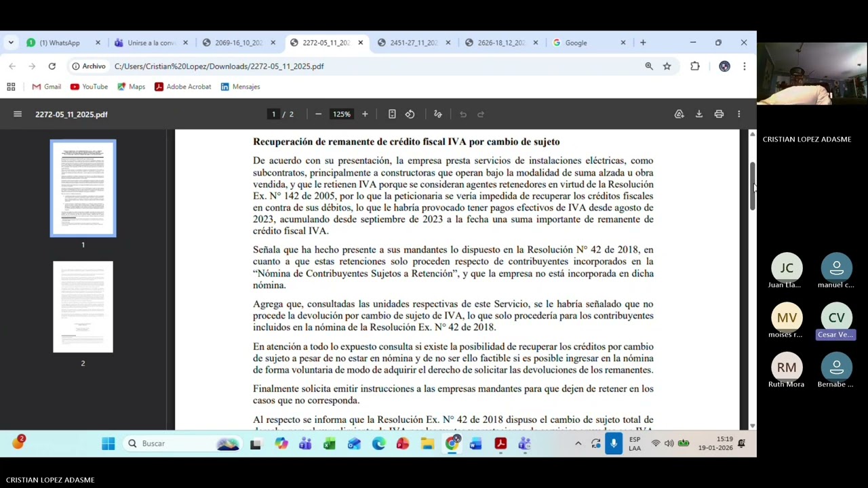Viewport: 868px width, 488px height.
Task: Open the Adobe Acrobat bookmark
Action: [183, 87]
